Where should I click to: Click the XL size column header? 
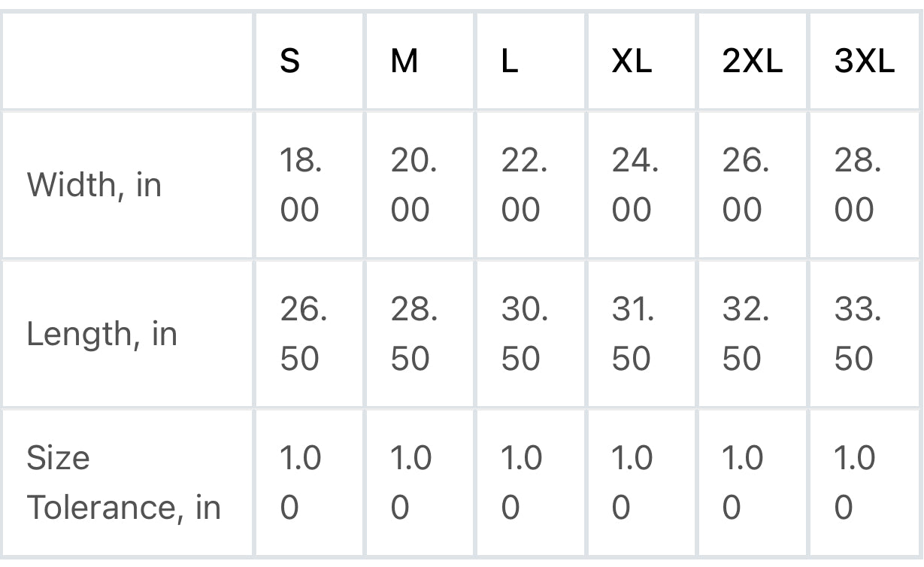point(632,61)
